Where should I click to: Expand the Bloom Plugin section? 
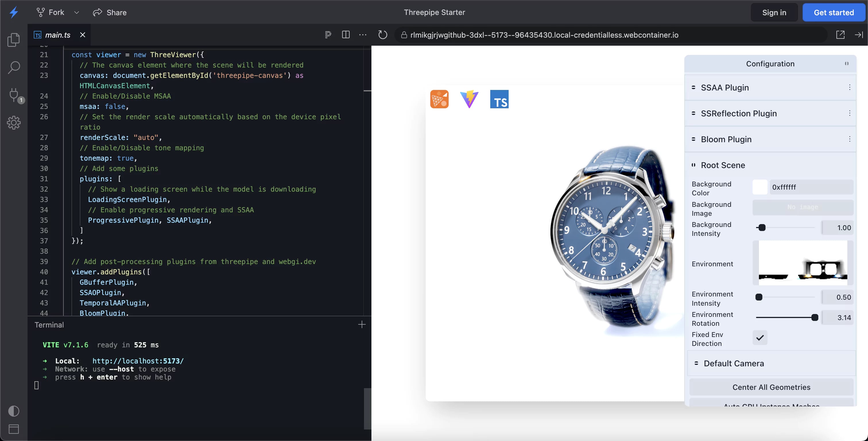726,139
